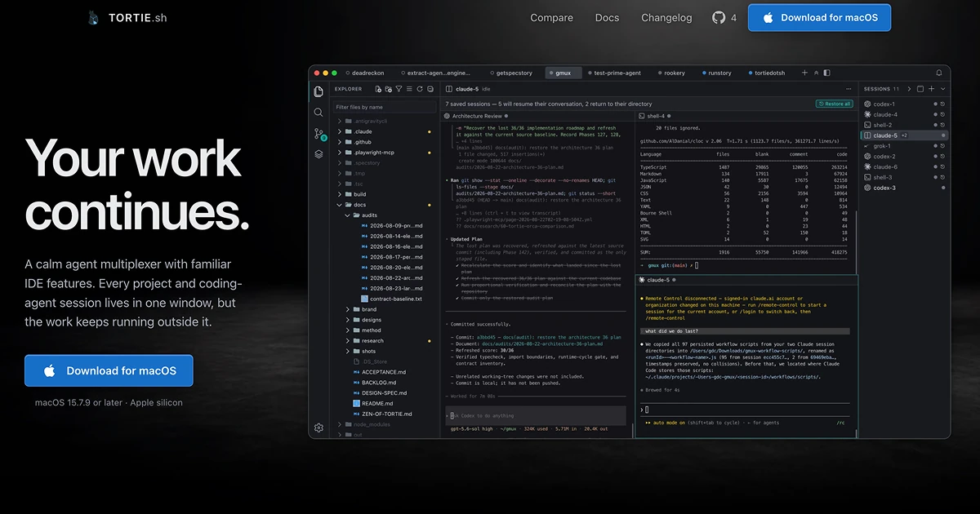Open the stacked layers icon in activity bar

(318, 153)
